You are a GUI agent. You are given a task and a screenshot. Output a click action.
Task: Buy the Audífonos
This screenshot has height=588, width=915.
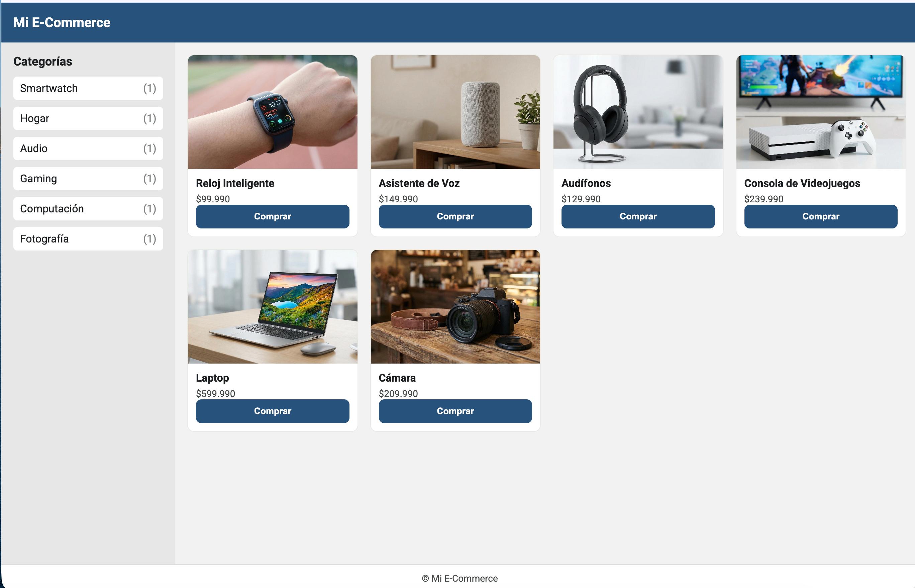pos(638,216)
